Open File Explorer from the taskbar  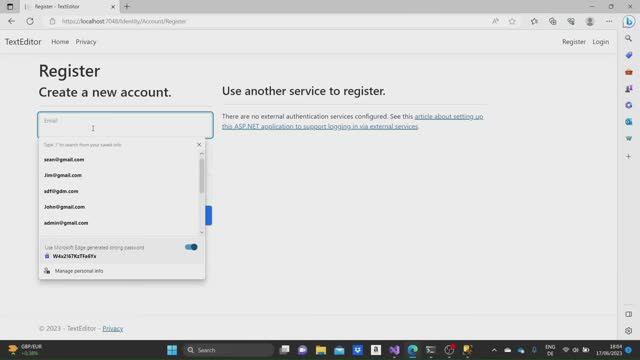[x=321, y=350]
